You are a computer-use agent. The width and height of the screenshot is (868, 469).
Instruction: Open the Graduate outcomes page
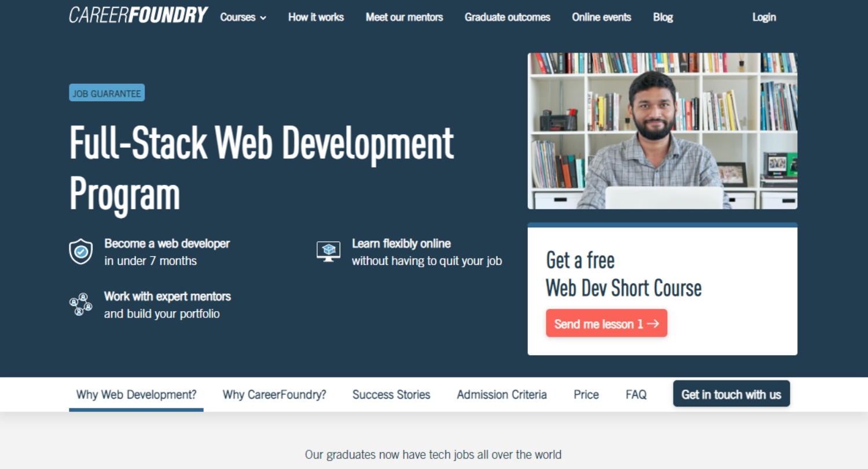[x=507, y=17]
